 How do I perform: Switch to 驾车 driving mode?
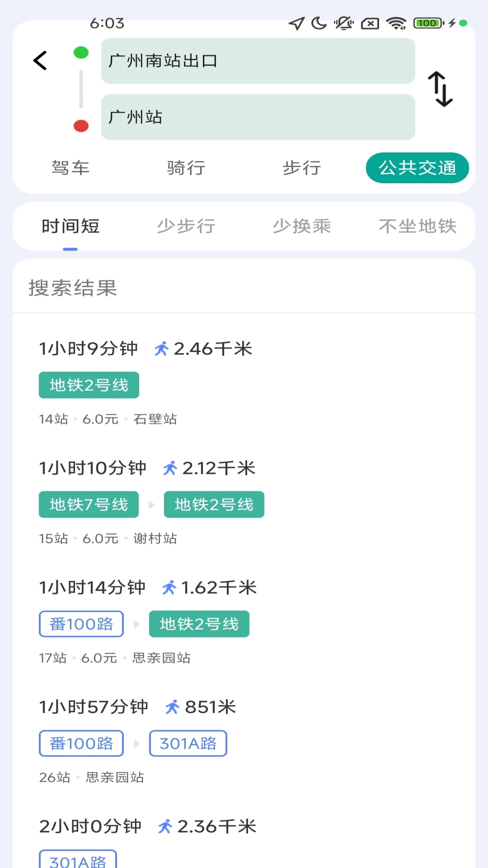pyautogui.click(x=70, y=168)
